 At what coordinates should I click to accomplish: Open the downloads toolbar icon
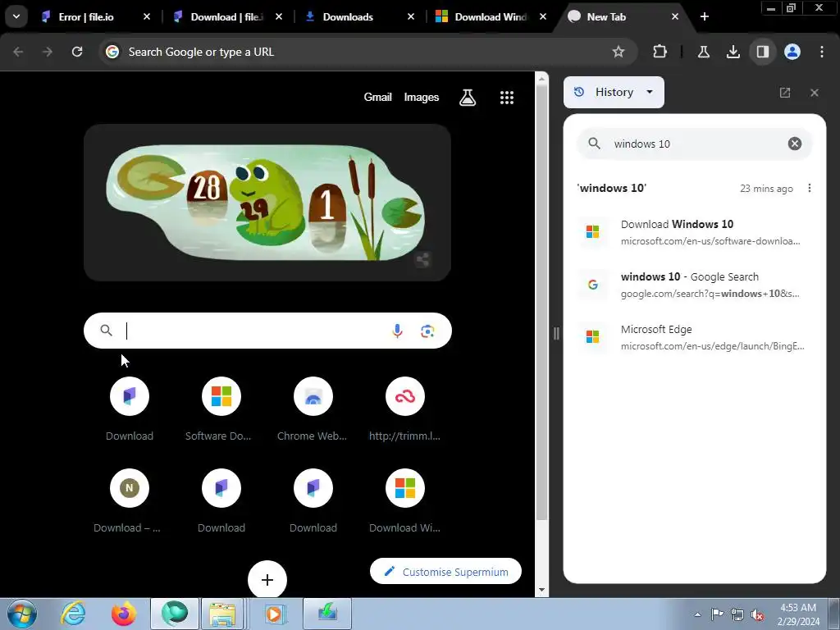coord(733,52)
